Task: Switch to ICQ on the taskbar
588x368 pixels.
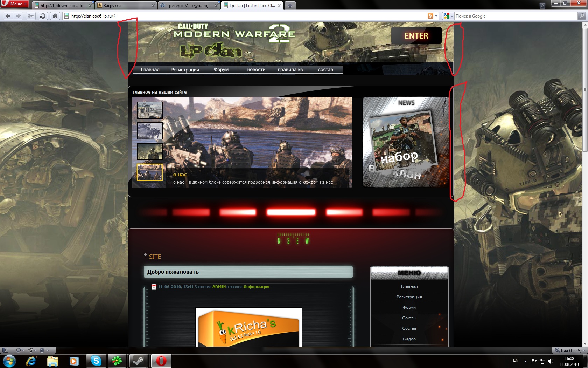Action: coord(117,361)
